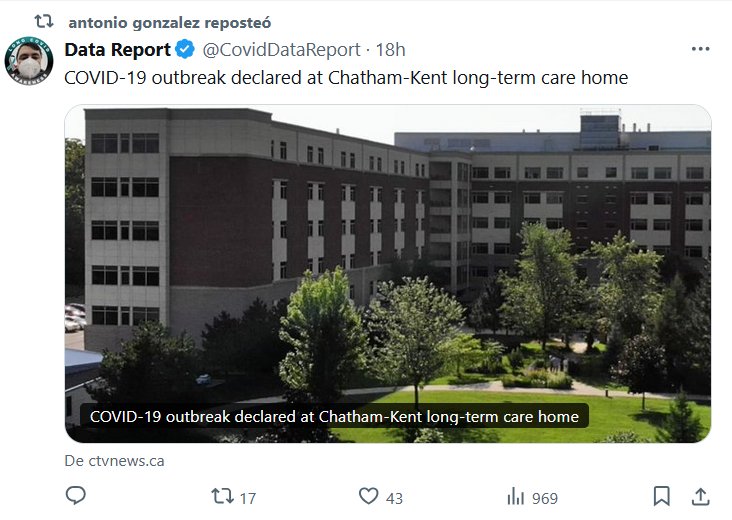Screen dimensions: 732x520
Task: Open Data Report profile avatar
Action: tap(29, 62)
